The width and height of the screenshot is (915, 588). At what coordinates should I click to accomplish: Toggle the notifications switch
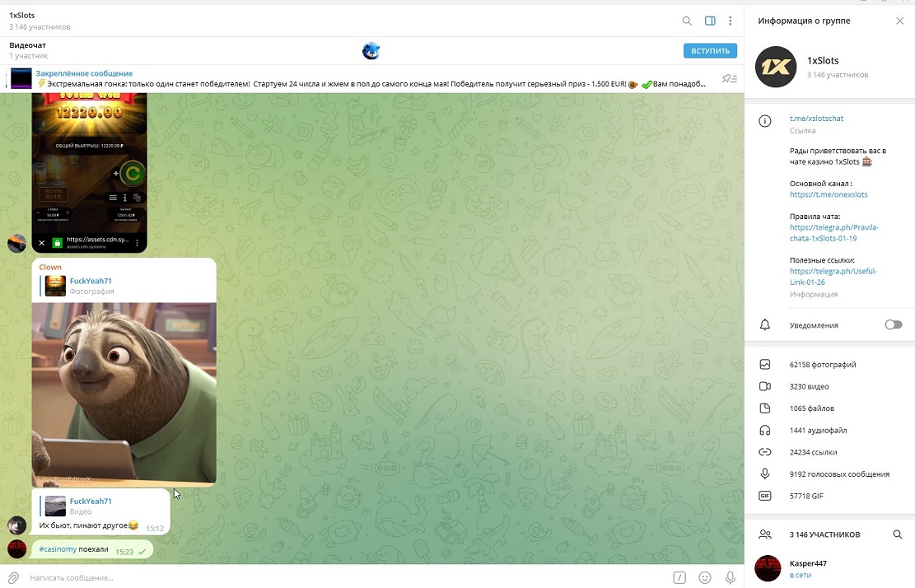click(894, 325)
